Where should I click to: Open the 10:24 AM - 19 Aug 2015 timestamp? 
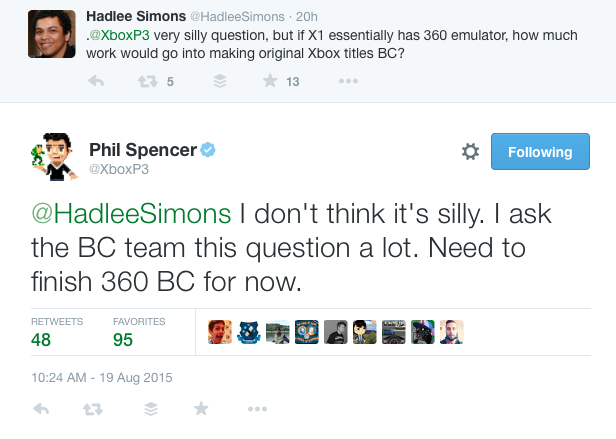click(x=102, y=377)
